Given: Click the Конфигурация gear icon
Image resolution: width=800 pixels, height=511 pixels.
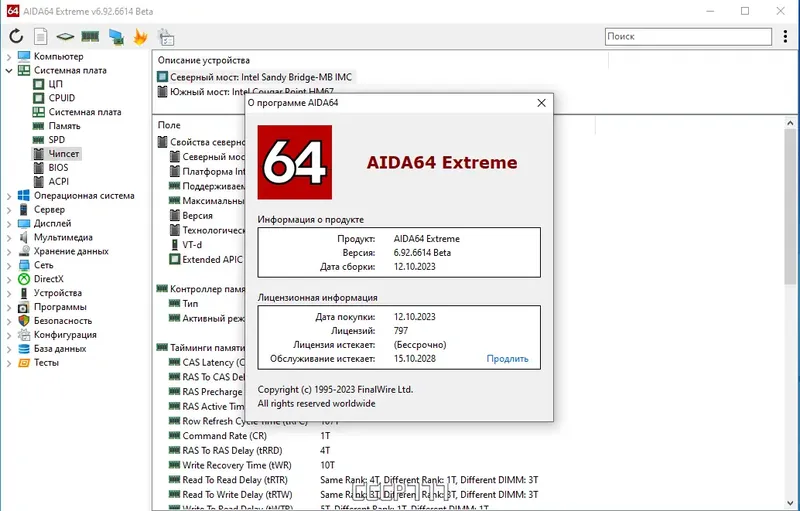Looking at the screenshot, I should [24, 335].
